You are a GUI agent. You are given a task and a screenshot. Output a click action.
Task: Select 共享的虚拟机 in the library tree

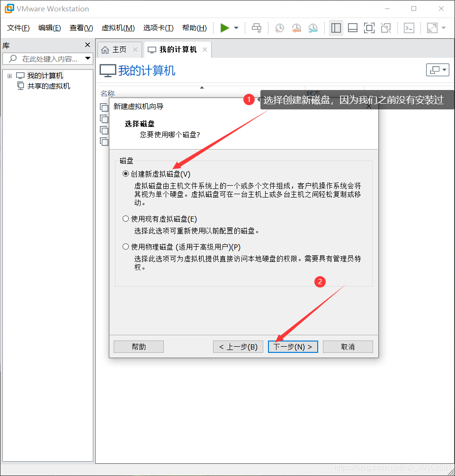click(x=49, y=86)
